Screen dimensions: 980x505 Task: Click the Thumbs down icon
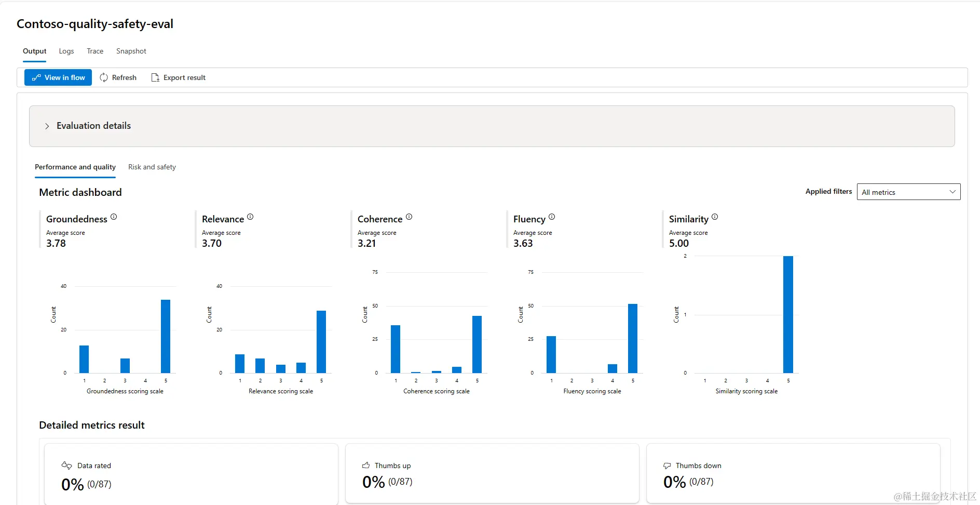coord(667,466)
